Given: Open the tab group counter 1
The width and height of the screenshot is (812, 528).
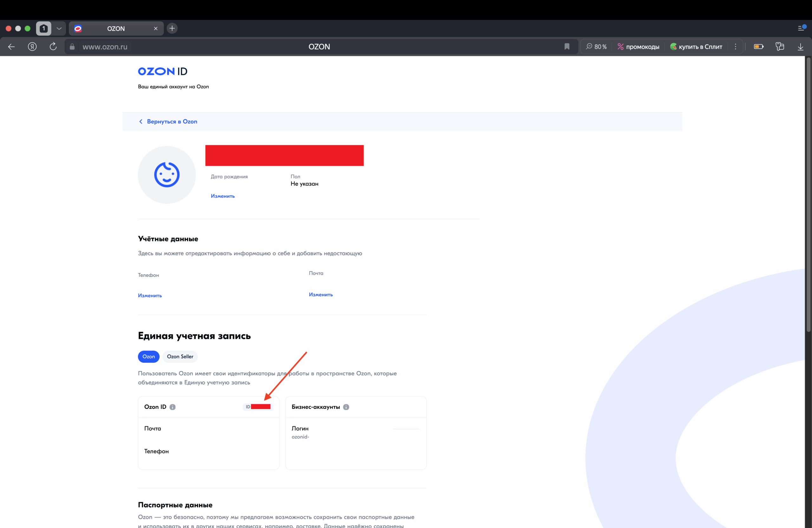Looking at the screenshot, I should pyautogui.click(x=44, y=28).
